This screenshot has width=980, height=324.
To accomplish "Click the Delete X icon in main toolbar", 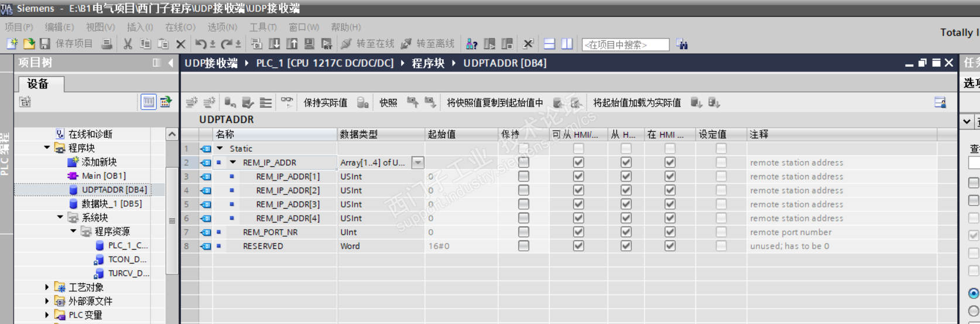I will 181,44.
